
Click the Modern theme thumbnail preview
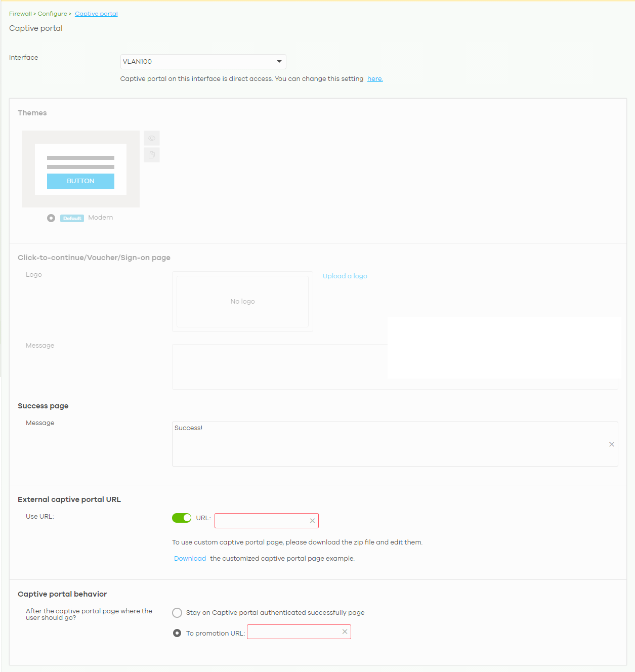pyautogui.click(x=80, y=169)
